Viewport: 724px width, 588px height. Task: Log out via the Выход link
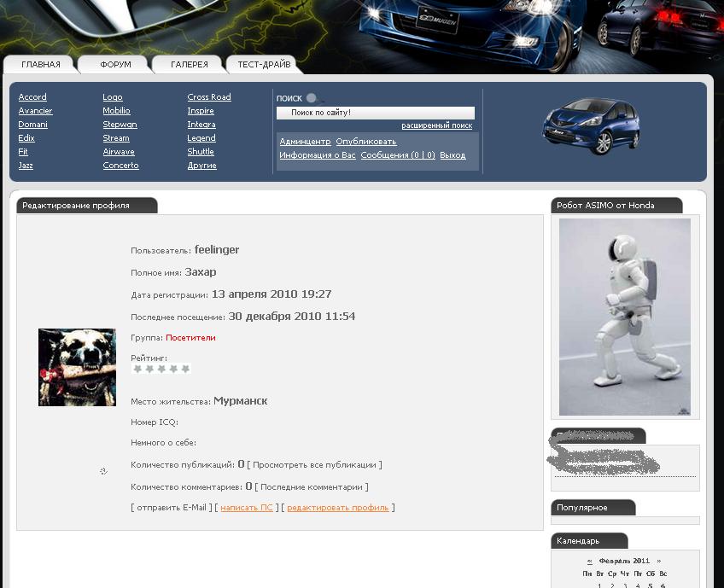[x=452, y=155]
